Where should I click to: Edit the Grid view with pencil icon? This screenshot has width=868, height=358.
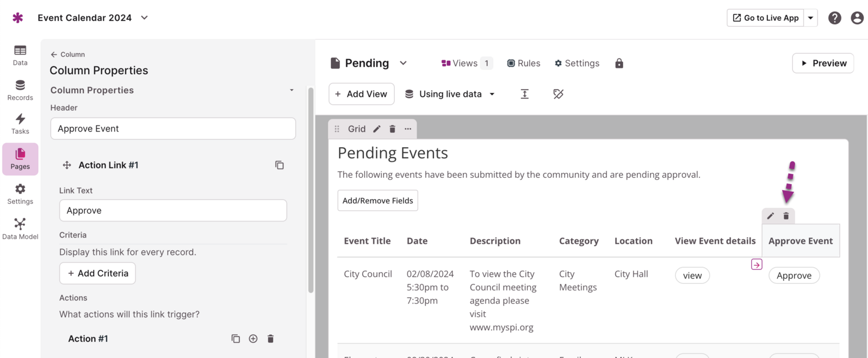point(377,129)
